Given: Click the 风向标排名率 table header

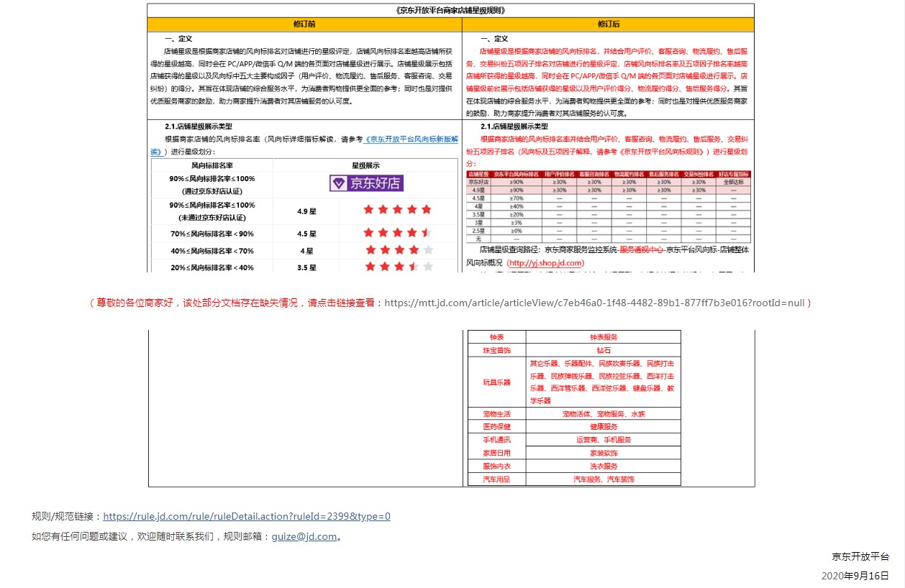Looking at the screenshot, I should 212,165.
